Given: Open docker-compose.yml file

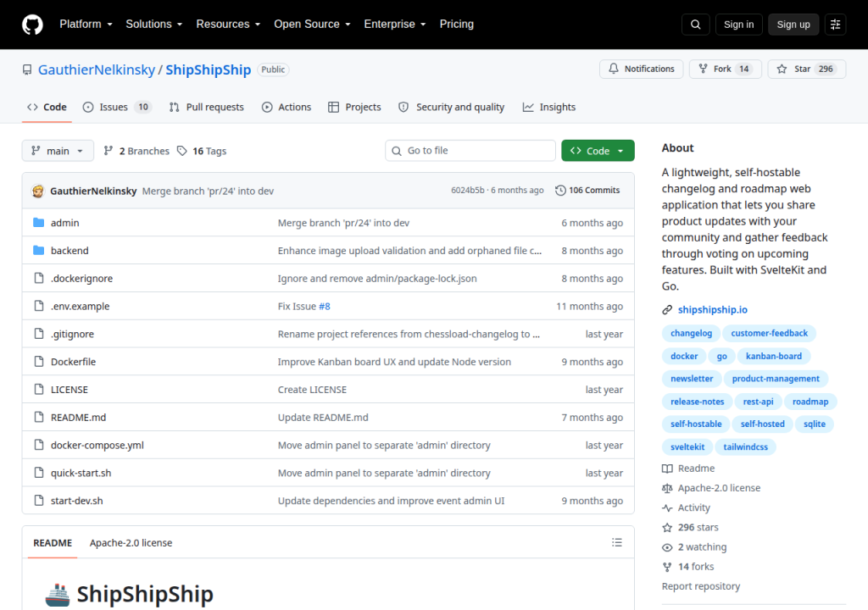Looking at the screenshot, I should point(97,445).
